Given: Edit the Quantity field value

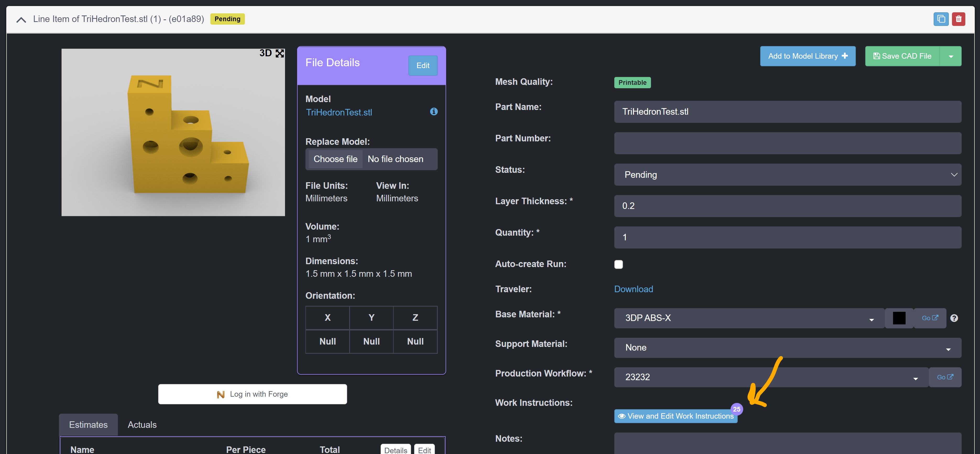Looking at the screenshot, I should pos(787,237).
